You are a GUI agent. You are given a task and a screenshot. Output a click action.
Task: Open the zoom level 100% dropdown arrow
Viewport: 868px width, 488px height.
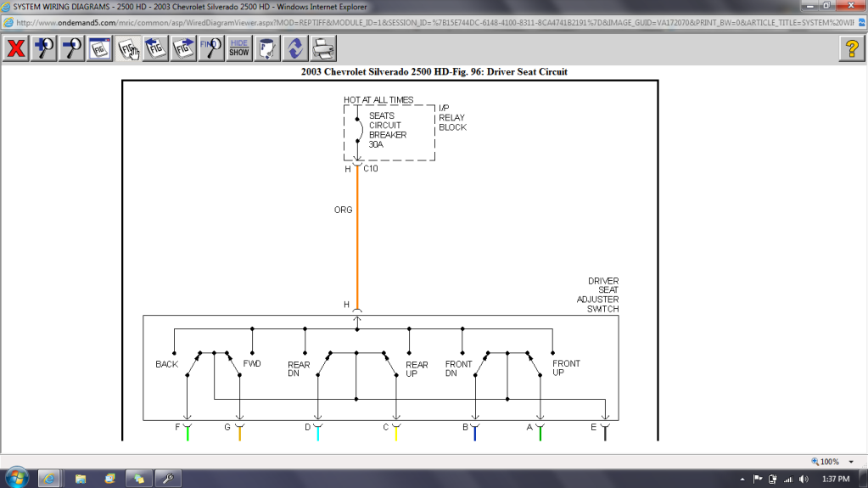[x=851, y=462]
